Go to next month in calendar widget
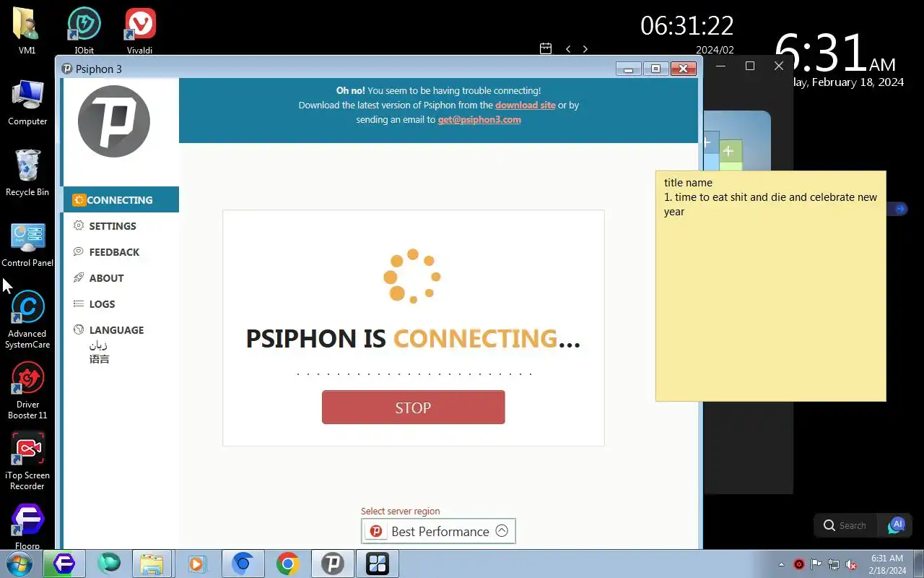This screenshot has width=924, height=578. click(585, 49)
